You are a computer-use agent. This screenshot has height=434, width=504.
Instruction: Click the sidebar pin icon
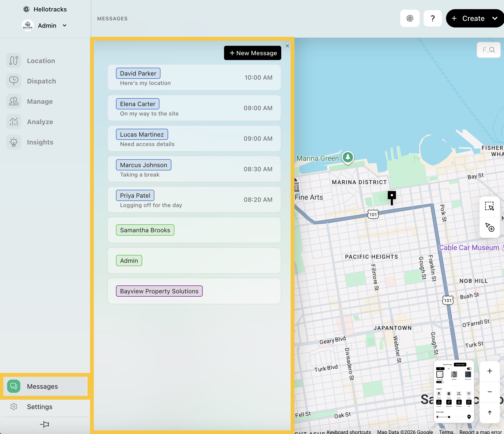45,424
